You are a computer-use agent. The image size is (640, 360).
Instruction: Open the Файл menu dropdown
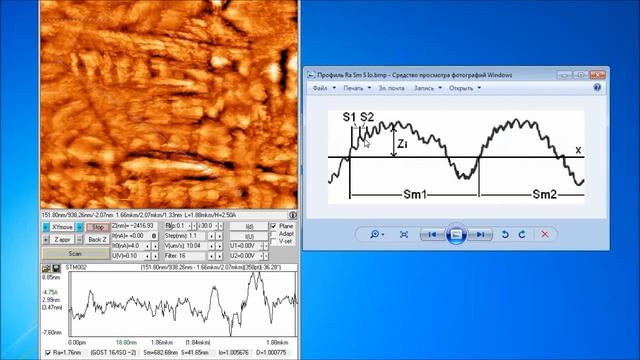coord(324,88)
